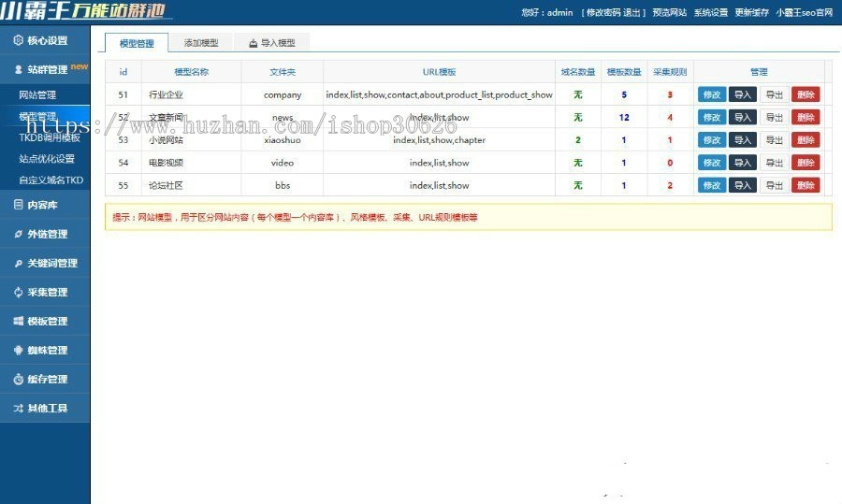Image resolution: width=842 pixels, height=504 pixels.
Task: Click domain count 2 in 小说网站 row
Action: (578, 140)
